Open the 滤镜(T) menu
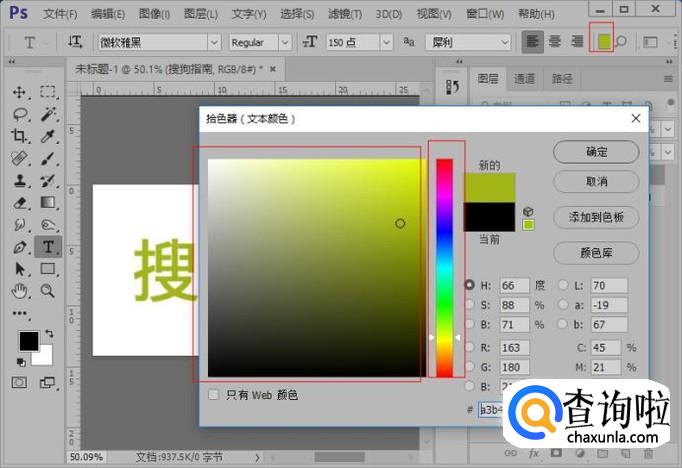The height and width of the screenshot is (468, 682). (x=344, y=14)
